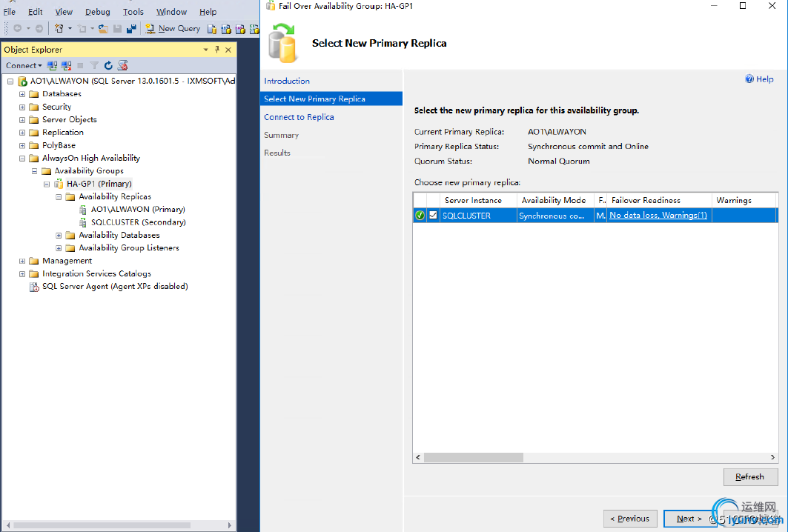Viewport: 788px width, 532px height.
Task: Expand the Databases folder
Action: click(22, 94)
